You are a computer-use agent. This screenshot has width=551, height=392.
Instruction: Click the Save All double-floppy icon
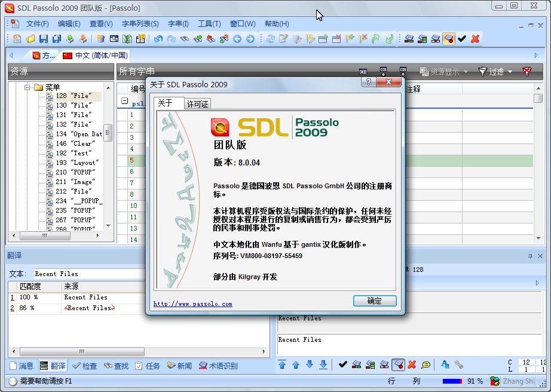(x=57, y=39)
